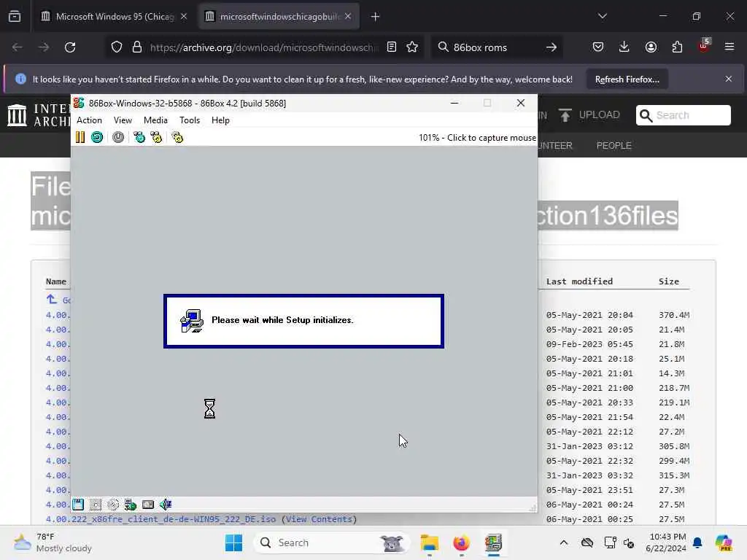Send Ctrl+Alt+Del via 86Box toolbar icon
Screen dimensions: 747x560
[139, 138]
